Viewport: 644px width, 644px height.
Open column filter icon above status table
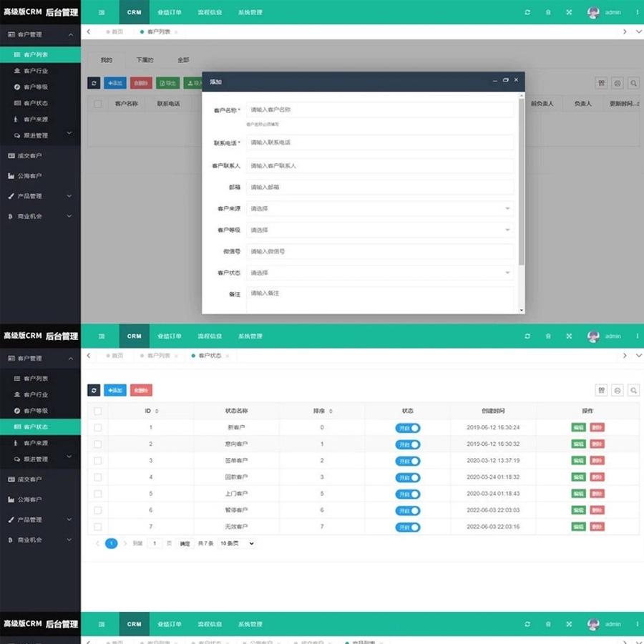coord(601,390)
